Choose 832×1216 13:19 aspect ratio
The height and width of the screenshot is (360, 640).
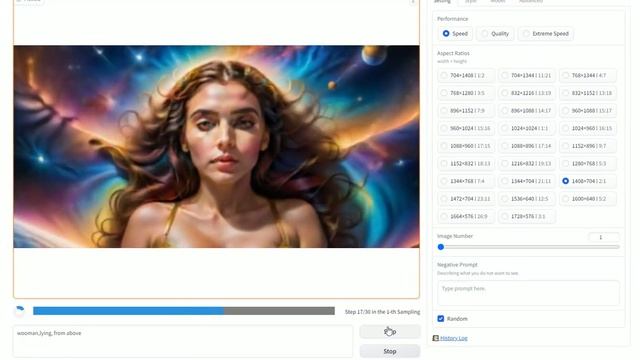pyautogui.click(x=527, y=93)
